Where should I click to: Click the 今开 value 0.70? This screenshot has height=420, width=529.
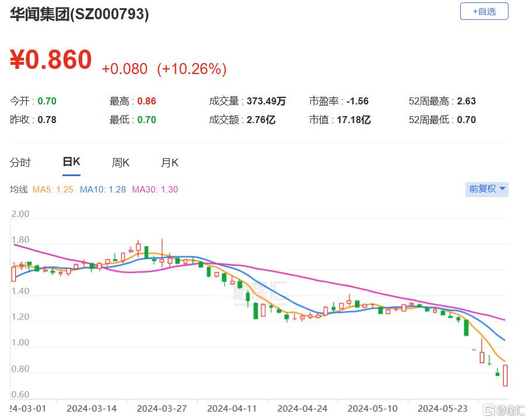pos(47,101)
